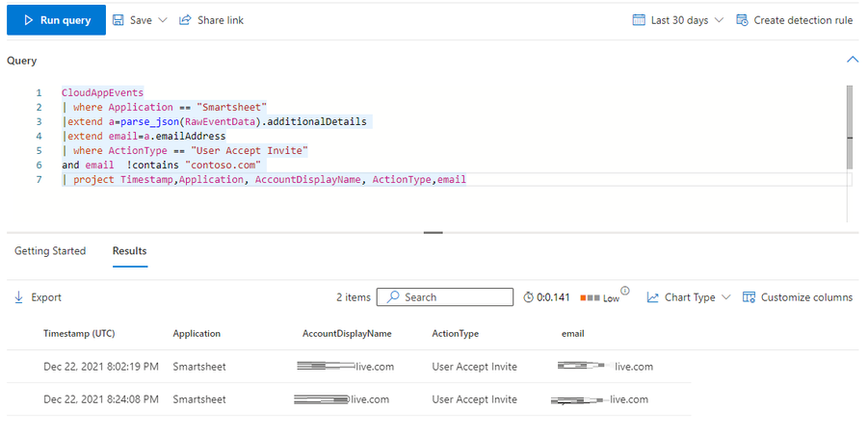Click the info icon beside Low
The width and height of the screenshot is (868, 435).
[x=625, y=291]
